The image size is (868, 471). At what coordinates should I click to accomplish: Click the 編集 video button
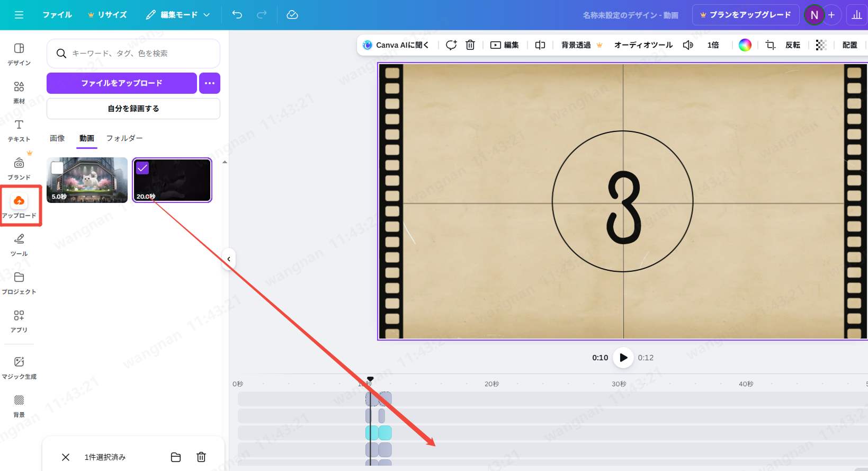point(505,45)
